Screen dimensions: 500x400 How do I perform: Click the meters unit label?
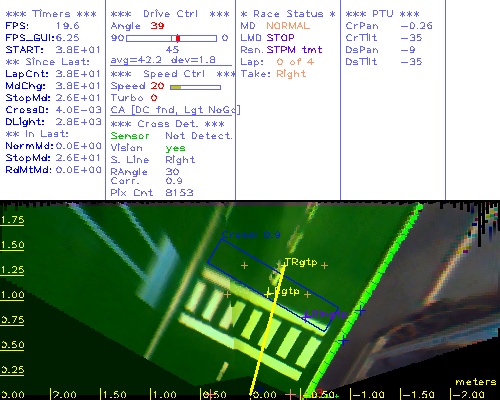point(476,382)
